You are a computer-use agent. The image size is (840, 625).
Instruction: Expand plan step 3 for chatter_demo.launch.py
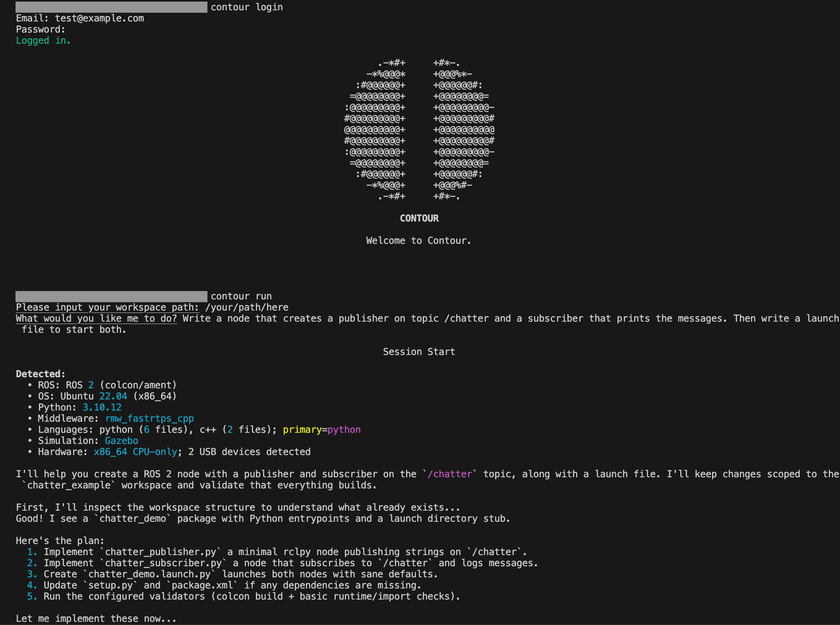click(149, 574)
